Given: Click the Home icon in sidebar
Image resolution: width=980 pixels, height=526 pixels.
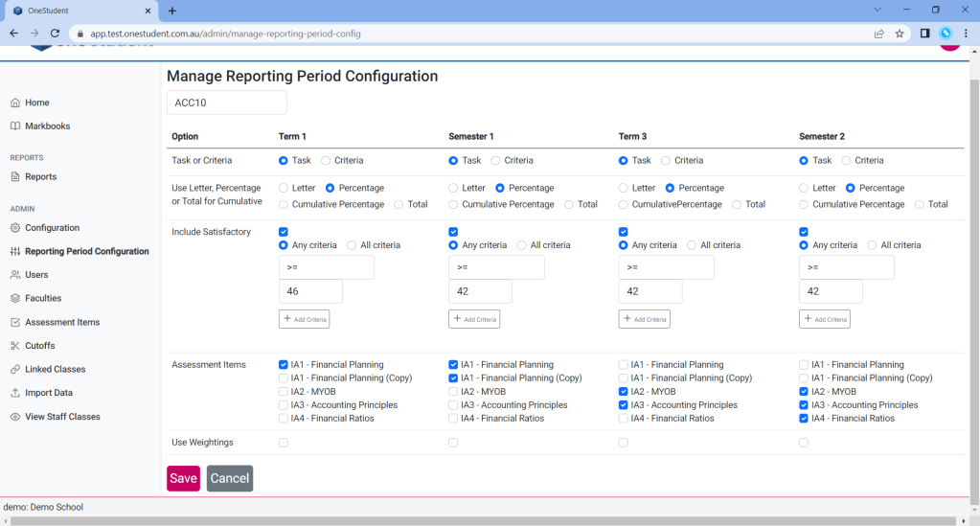Looking at the screenshot, I should (x=15, y=103).
